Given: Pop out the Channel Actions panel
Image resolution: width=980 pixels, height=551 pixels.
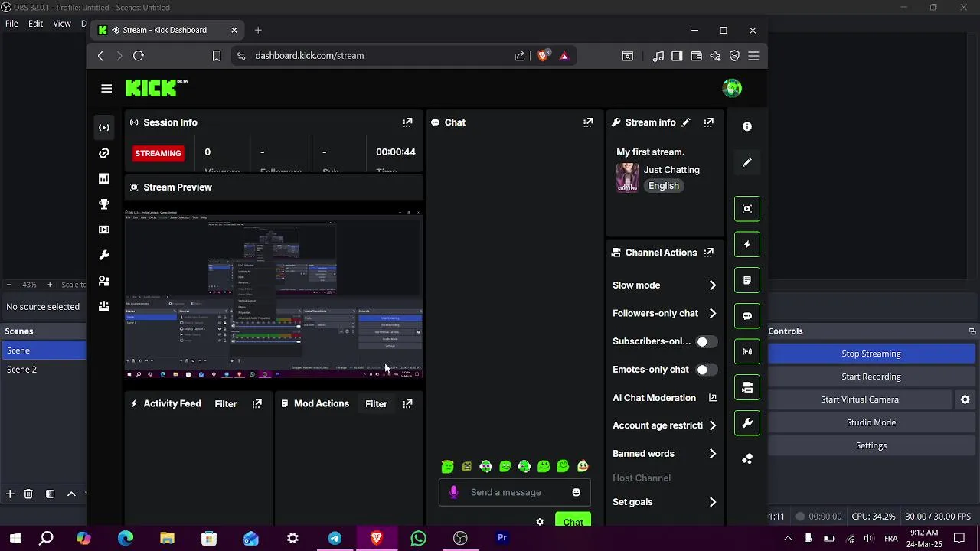Looking at the screenshot, I should point(709,253).
